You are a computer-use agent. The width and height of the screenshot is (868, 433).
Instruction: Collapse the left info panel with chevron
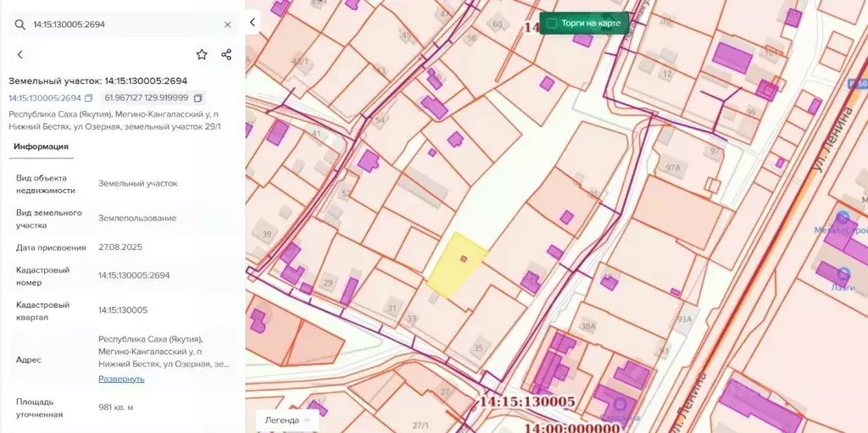253,23
